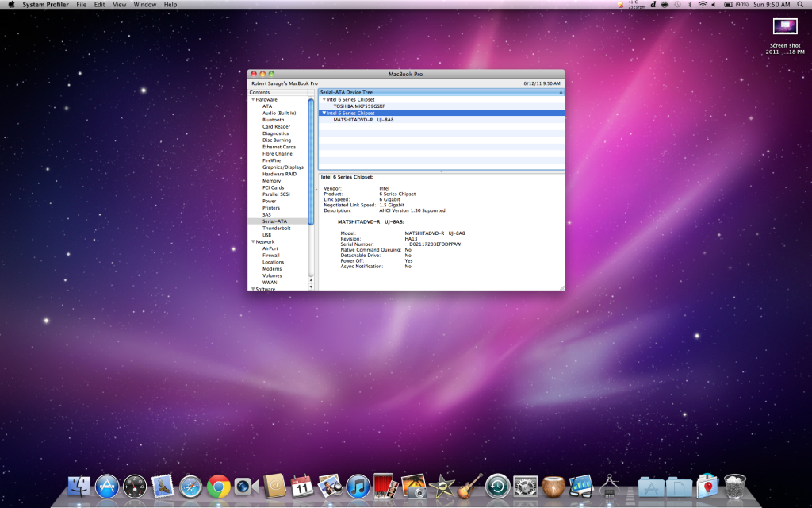Open the File menu

click(x=81, y=5)
